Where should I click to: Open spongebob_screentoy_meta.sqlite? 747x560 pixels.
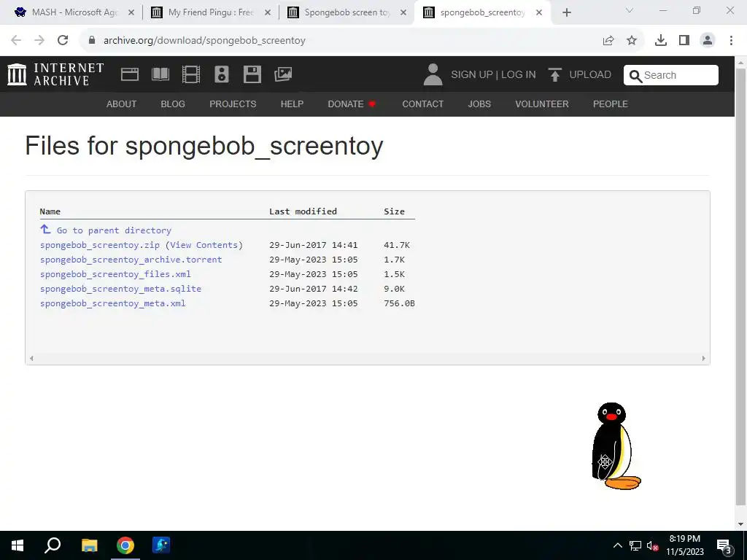(x=120, y=289)
